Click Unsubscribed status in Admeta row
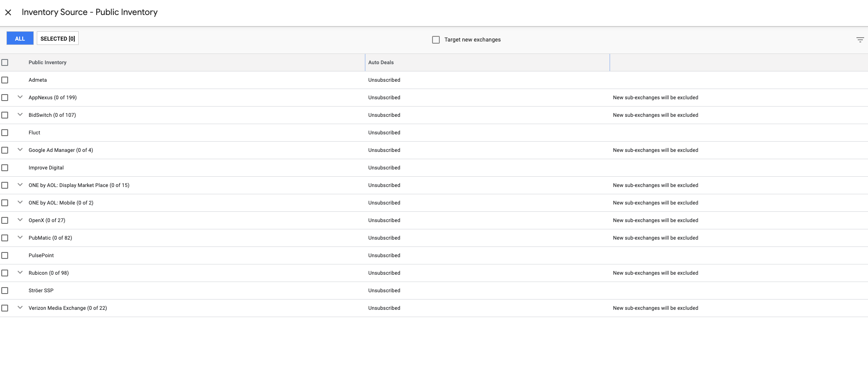This screenshot has height=365, width=868. [x=384, y=80]
